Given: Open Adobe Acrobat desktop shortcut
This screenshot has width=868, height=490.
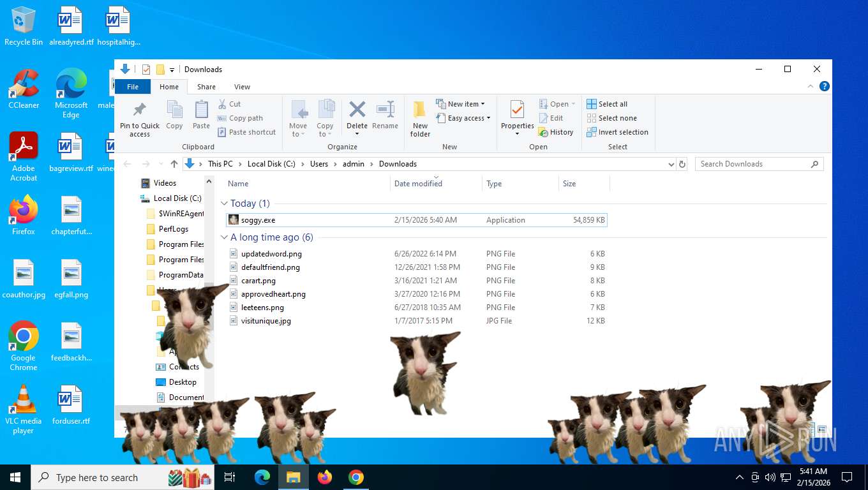Looking at the screenshot, I should [x=24, y=157].
